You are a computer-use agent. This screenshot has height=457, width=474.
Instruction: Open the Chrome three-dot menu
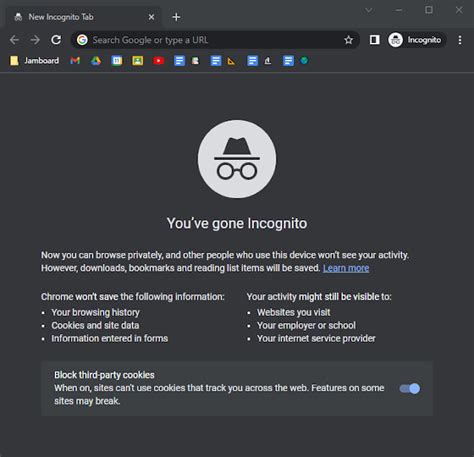[460, 40]
